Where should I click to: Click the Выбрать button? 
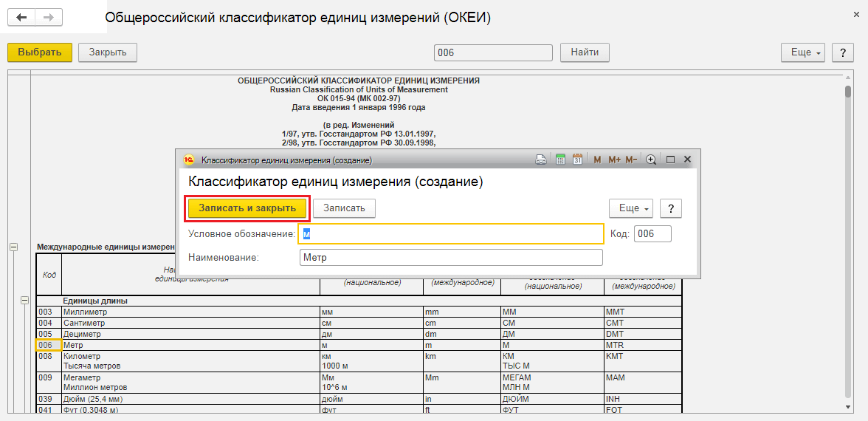tap(40, 52)
